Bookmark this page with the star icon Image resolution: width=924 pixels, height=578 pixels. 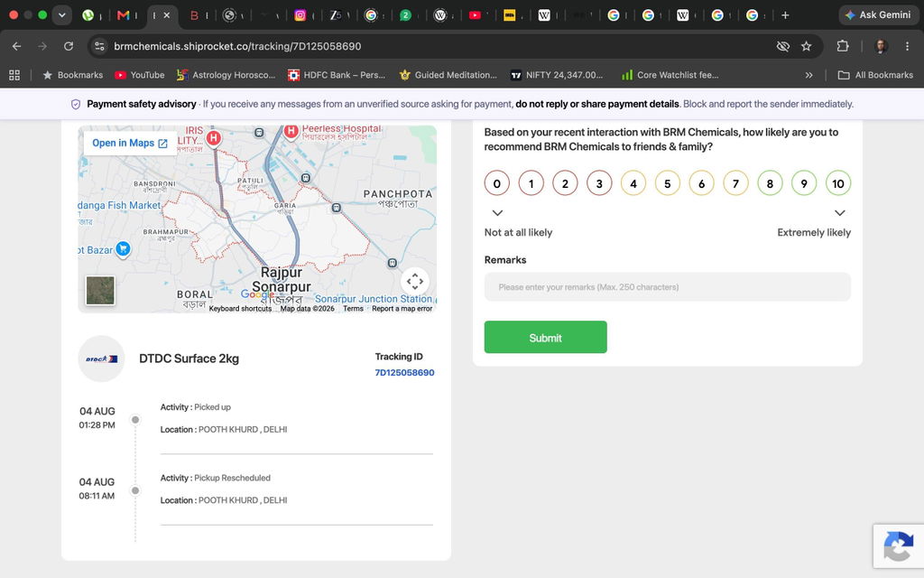pyautogui.click(x=806, y=46)
